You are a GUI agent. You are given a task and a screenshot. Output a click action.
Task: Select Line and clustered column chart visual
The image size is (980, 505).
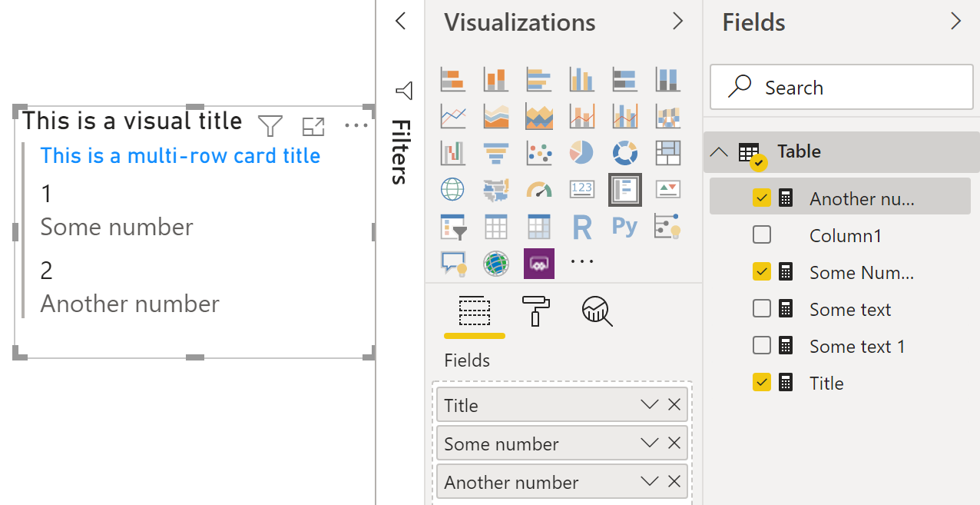pyautogui.click(x=624, y=116)
